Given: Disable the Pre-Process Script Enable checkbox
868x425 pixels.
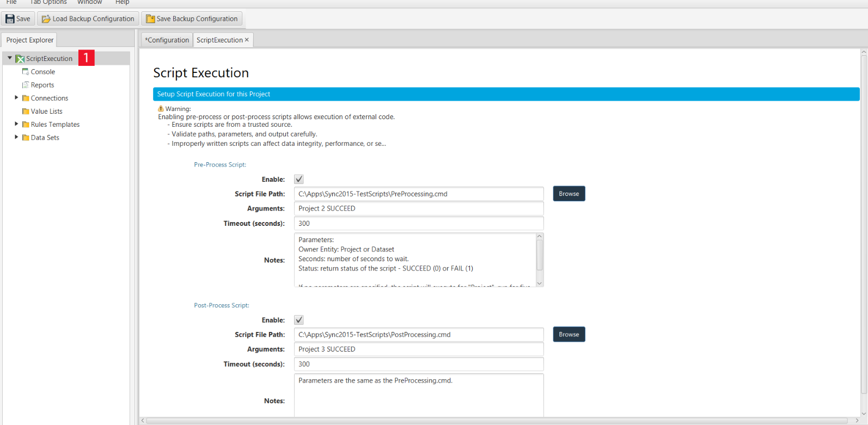Looking at the screenshot, I should click(299, 179).
